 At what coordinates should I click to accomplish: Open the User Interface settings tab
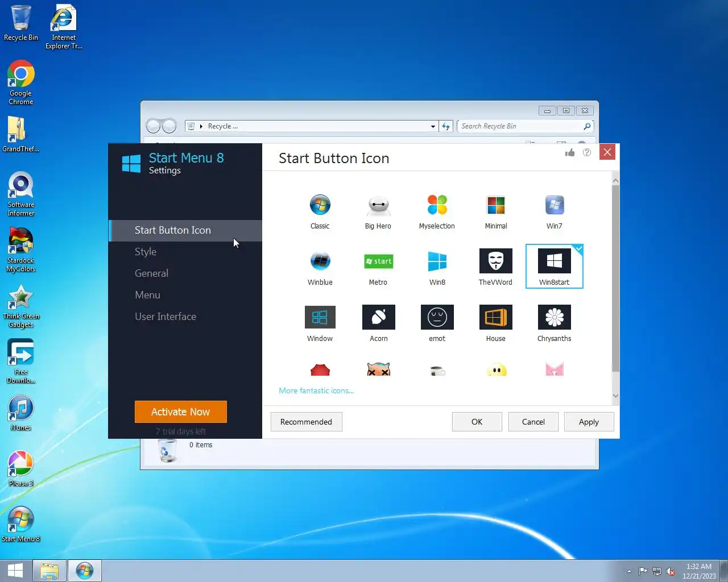(x=185, y=317)
